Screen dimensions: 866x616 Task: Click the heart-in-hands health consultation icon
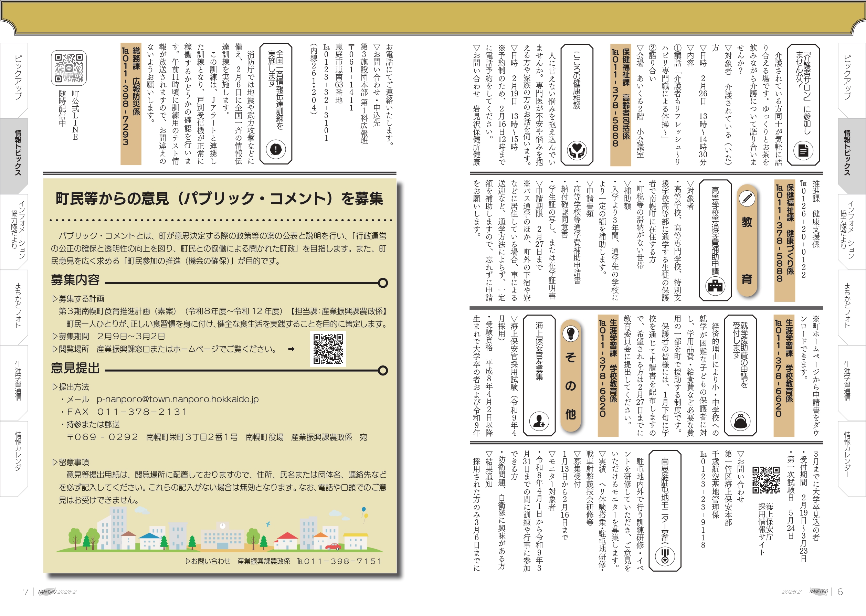(577, 150)
